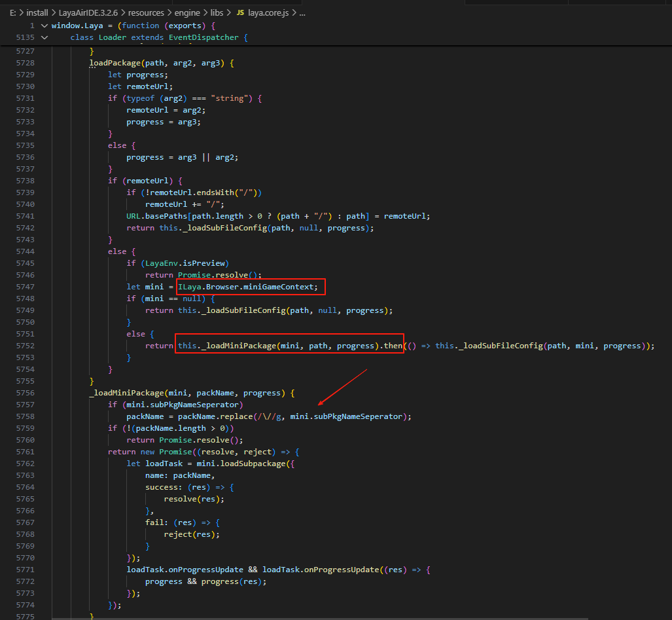Click 'let progress;' declaration on line 5729

pyautogui.click(x=138, y=75)
